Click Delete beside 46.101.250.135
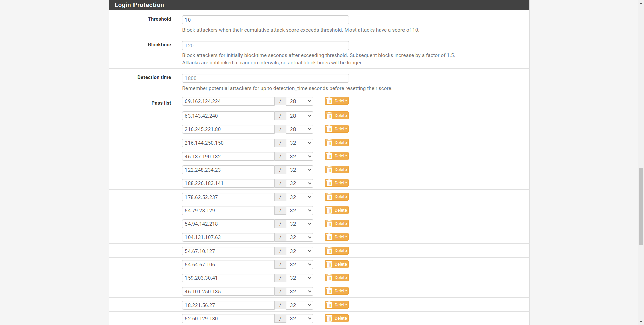This screenshot has height=325, width=644. coord(336,291)
